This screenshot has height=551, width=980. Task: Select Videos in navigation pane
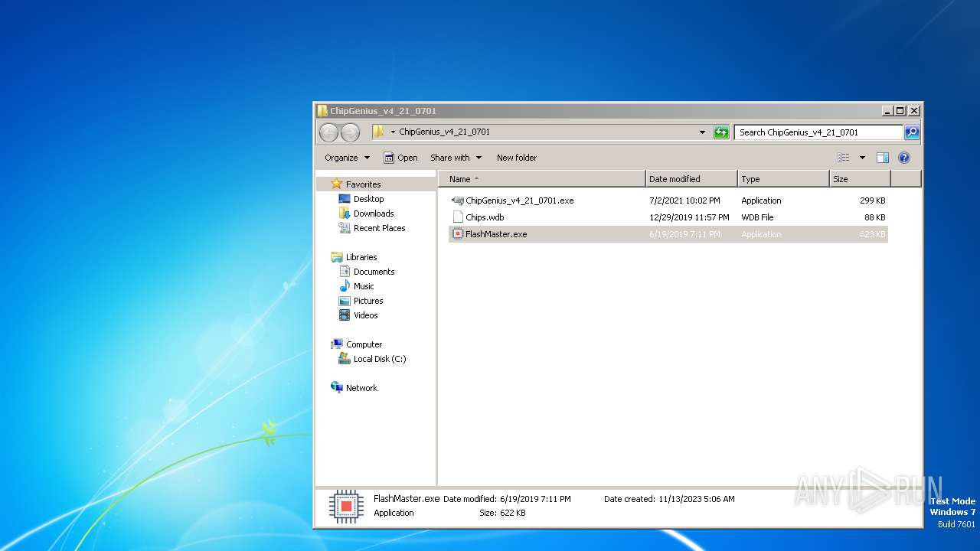coord(365,315)
